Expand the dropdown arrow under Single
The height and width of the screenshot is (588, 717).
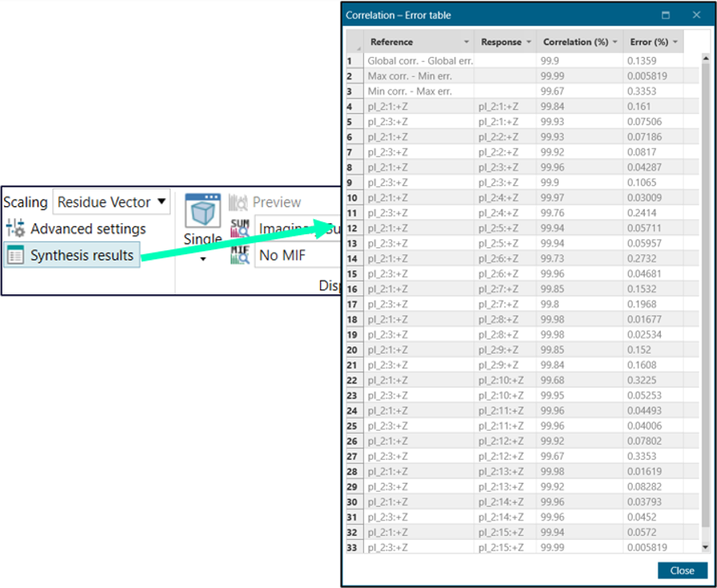(203, 259)
